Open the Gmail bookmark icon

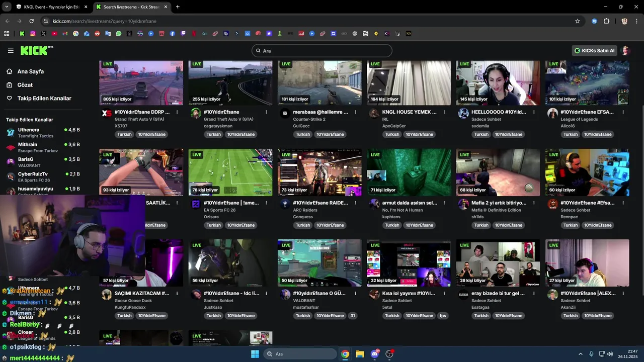pyautogui.click(x=65, y=34)
